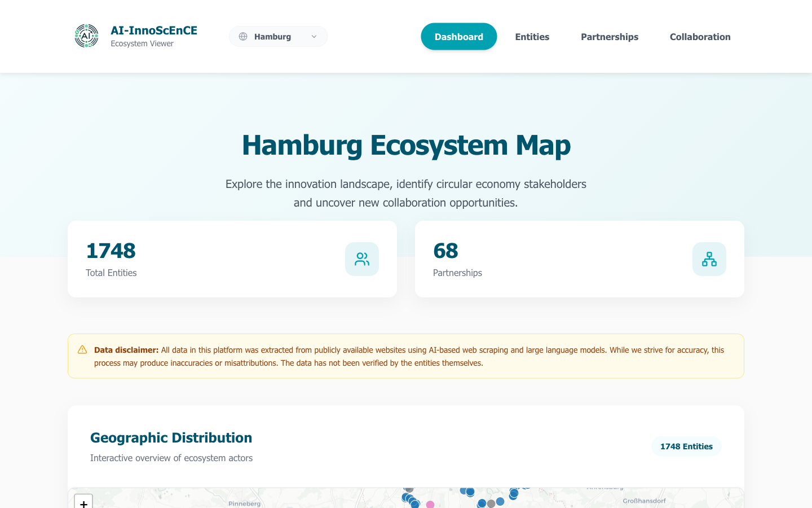
Task: Click the Pinneberg label on the map
Action: pos(245,503)
